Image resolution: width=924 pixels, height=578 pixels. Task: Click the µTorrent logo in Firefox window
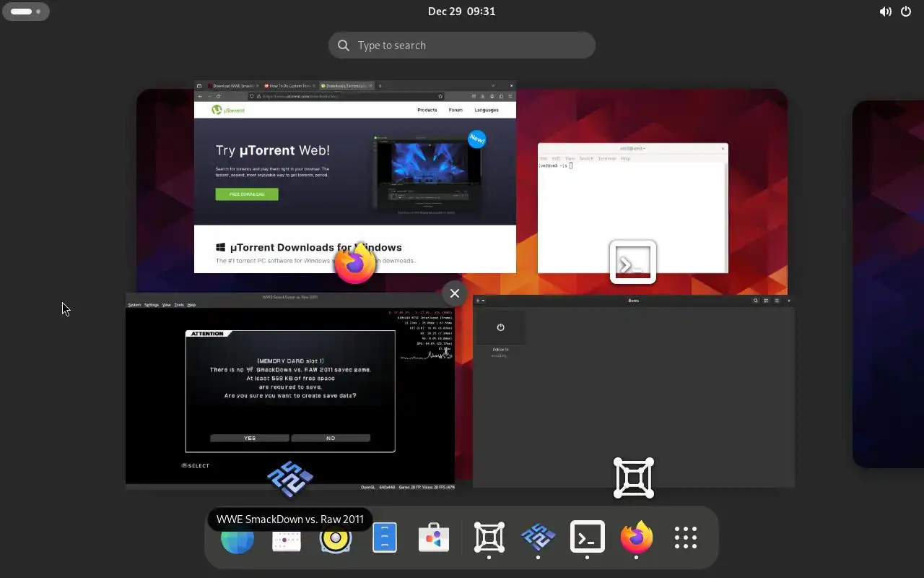pos(228,110)
